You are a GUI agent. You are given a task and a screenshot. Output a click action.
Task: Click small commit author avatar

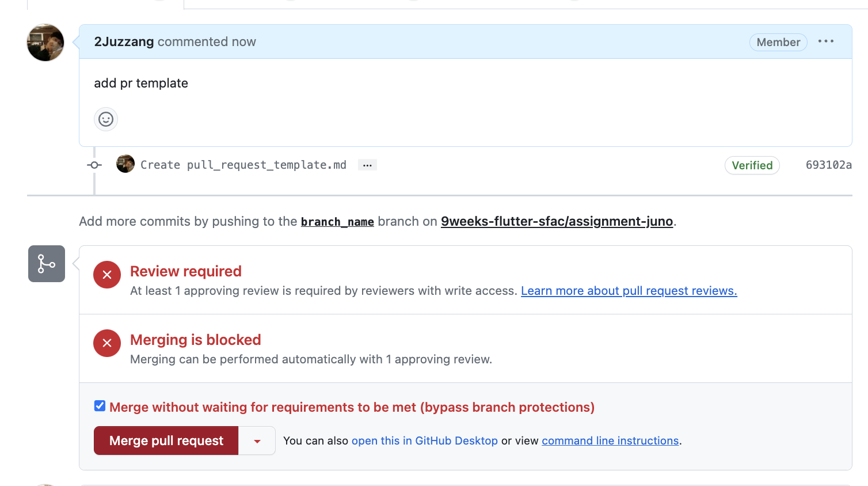point(125,164)
